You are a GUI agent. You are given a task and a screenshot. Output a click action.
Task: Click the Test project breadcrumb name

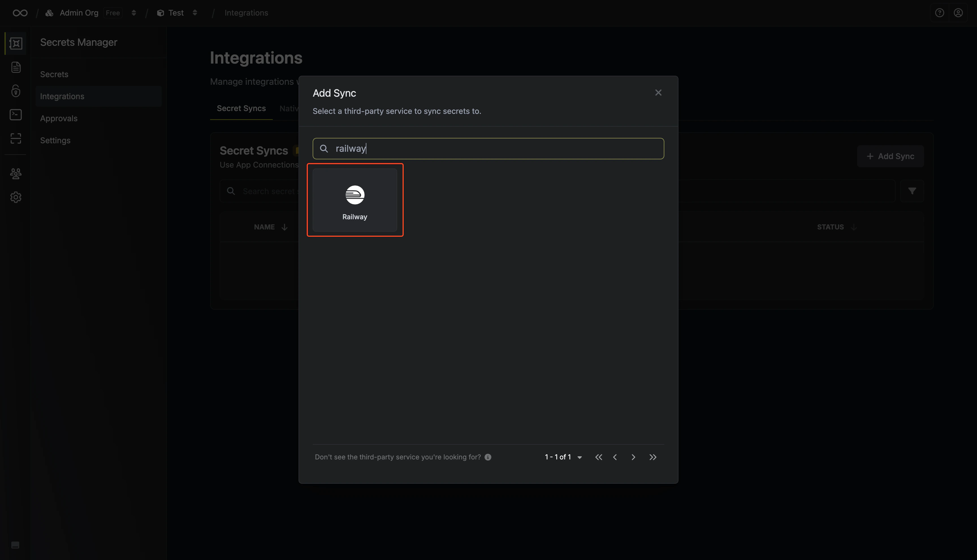[176, 13]
